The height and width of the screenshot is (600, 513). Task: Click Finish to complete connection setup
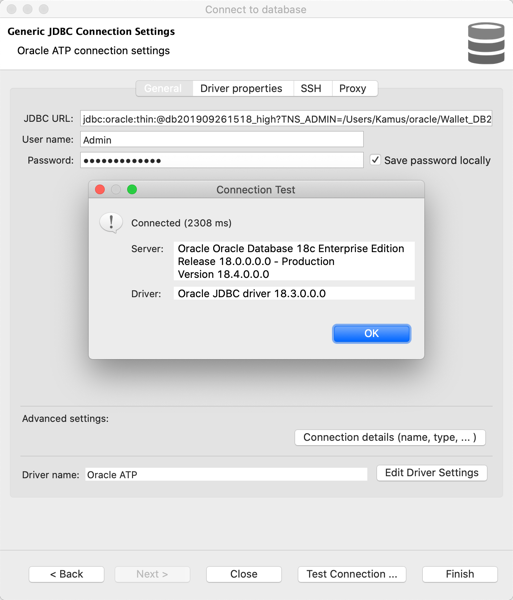pos(460,574)
